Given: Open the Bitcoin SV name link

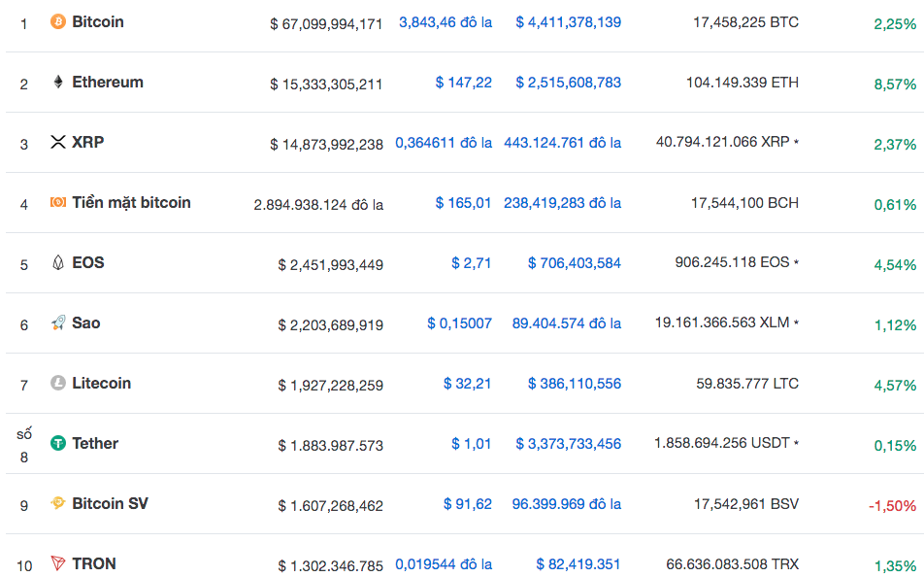Looking at the screenshot, I should pyautogui.click(x=111, y=503).
